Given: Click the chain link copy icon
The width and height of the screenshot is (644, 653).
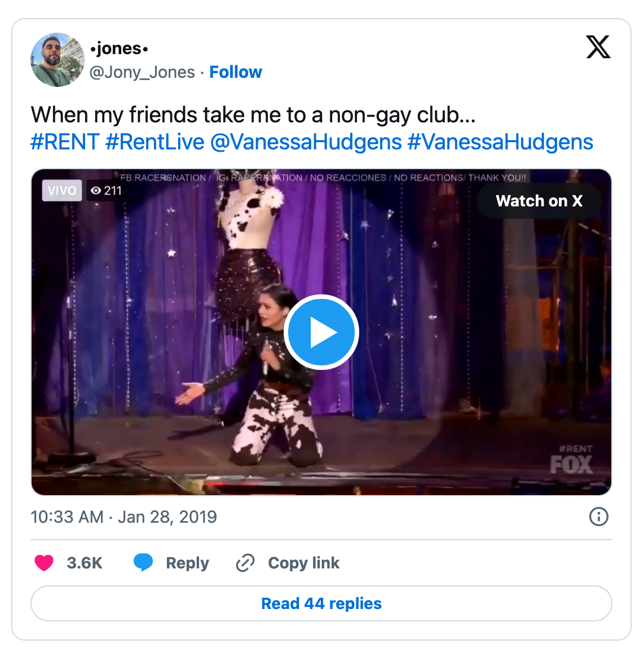Looking at the screenshot, I should [x=245, y=563].
